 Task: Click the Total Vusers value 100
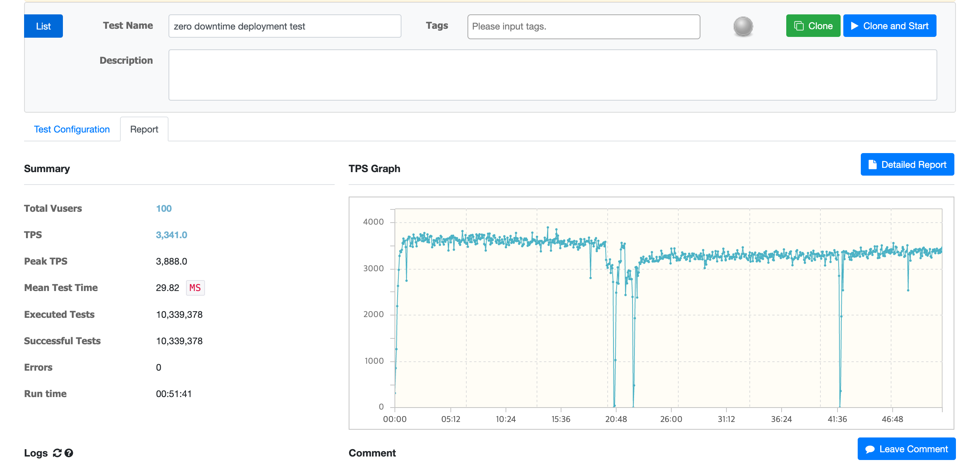[x=164, y=209]
